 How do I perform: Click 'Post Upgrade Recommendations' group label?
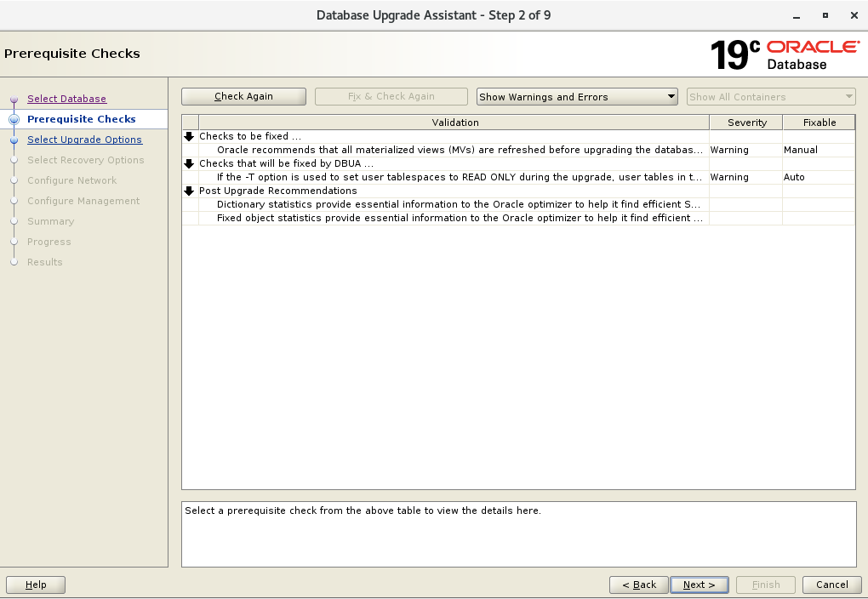click(278, 191)
